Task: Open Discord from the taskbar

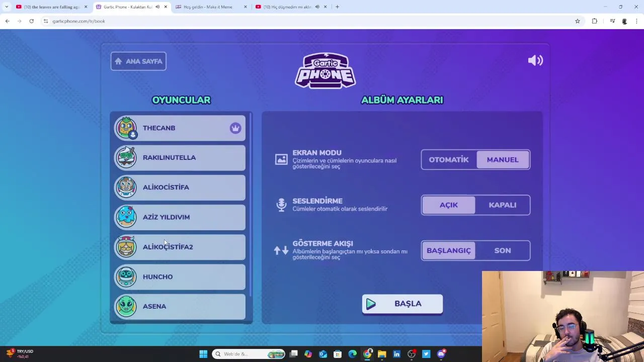Action: (441, 354)
